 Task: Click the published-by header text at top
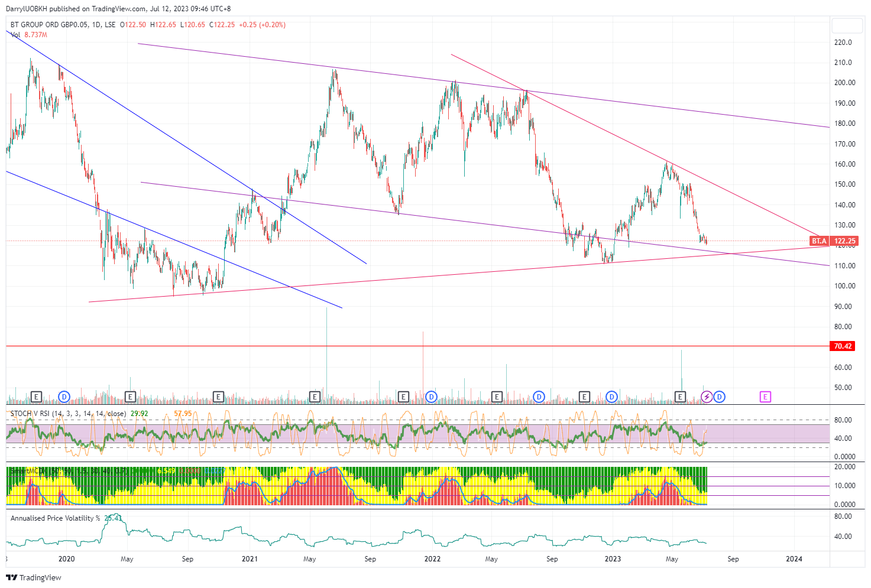point(118,9)
